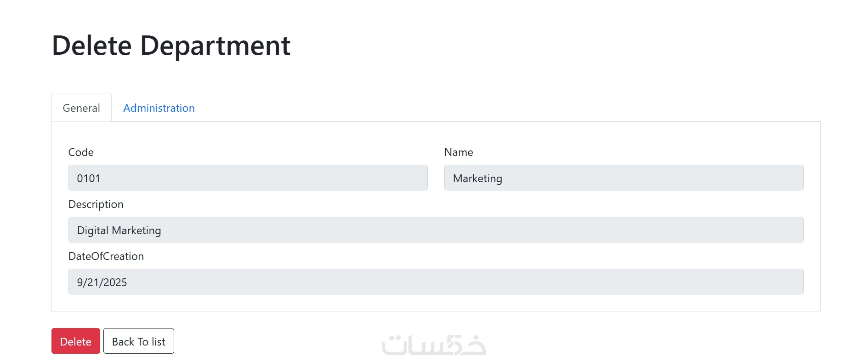The width and height of the screenshot is (868, 363).
Task: Click the 'Marketing' text in Name
Action: coord(477,179)
